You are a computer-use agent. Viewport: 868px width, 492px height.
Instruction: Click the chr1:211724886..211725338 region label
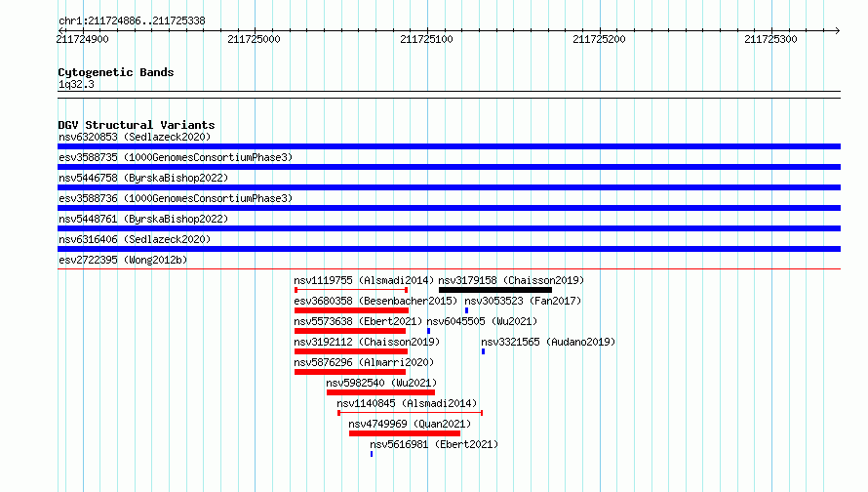(132, 21)
